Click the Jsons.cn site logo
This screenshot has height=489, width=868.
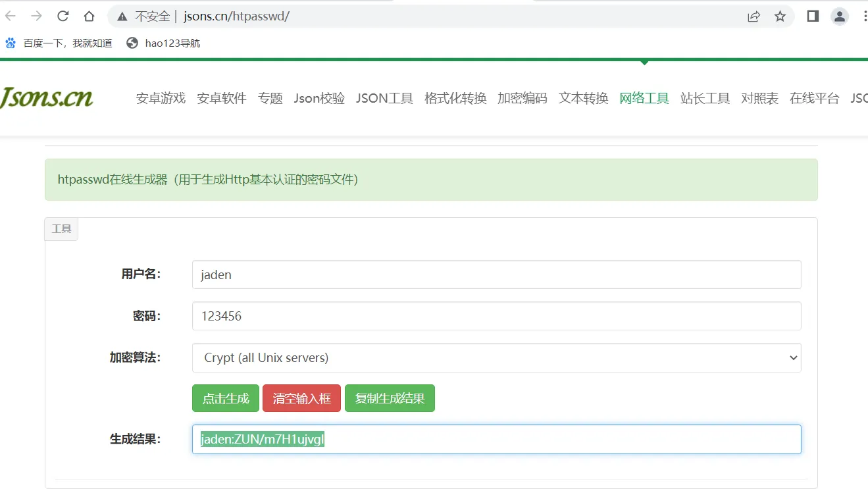click(46, 97)
